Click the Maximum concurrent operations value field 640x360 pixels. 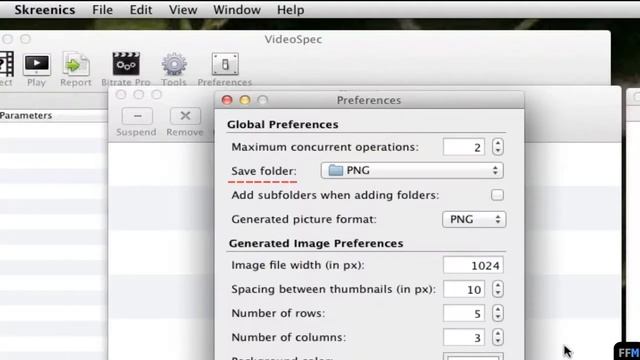click(464, 147)
